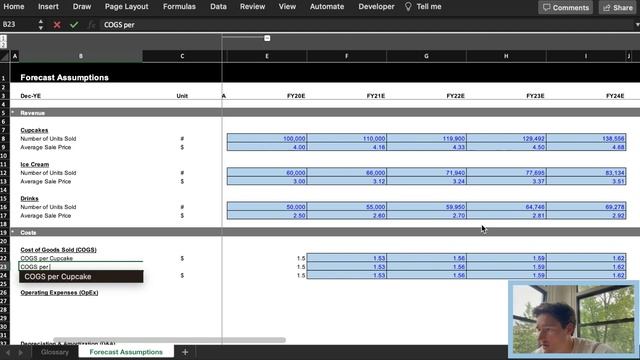Click the Cupcakes heading cell
Screen dimensions: 640x360
tap(34, 130)
